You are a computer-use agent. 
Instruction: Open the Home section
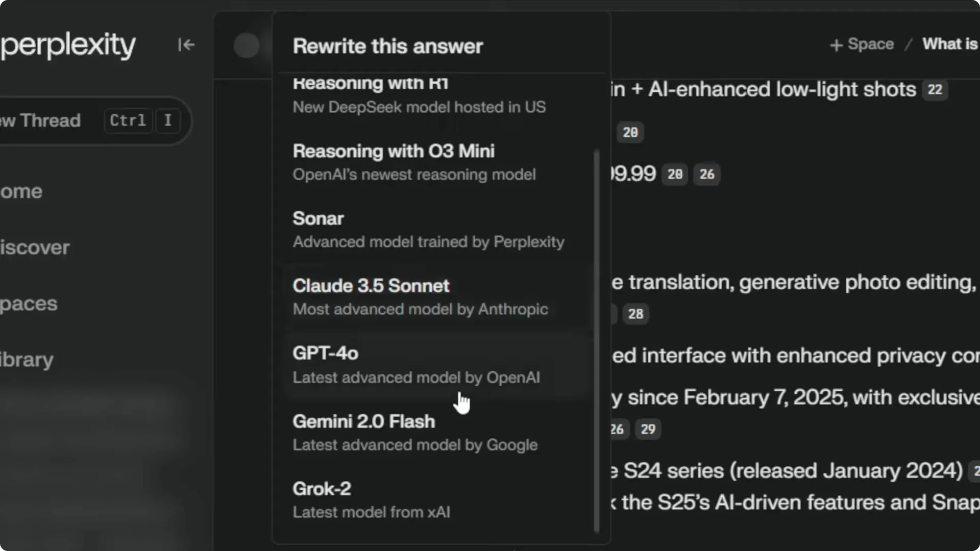tap(21, 191)
